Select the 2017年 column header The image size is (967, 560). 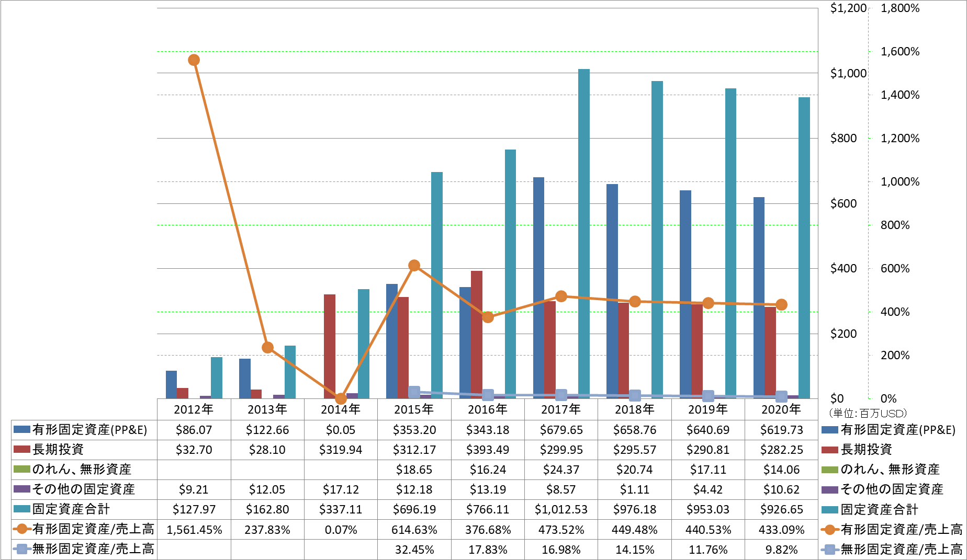click(561, 409)
